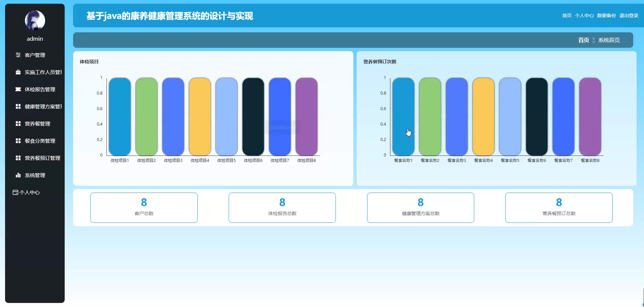The width and height of the screenshot is (644, 307).
Task: Click the purple 餐食名称8 bar
Action: [590, 116]
